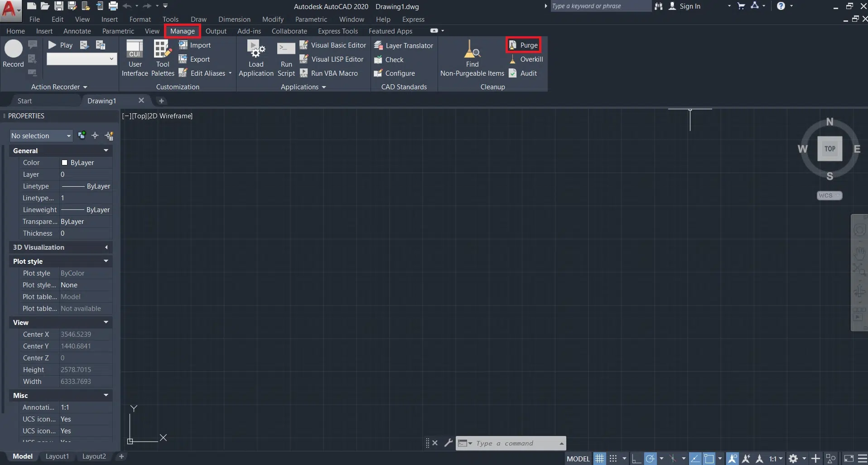Switch to the Output ribbon tab
Viewport: 868px width, 465px height.
point(216,31)
